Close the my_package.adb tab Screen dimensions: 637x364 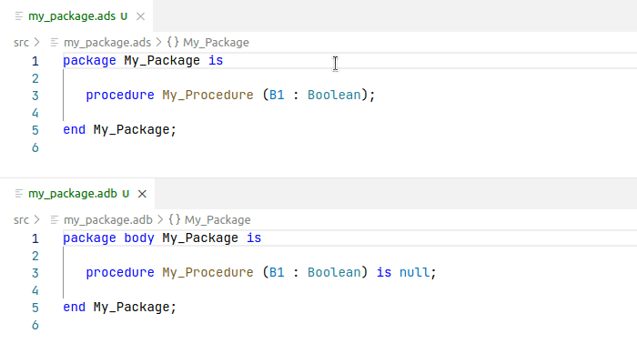(x=142, y=194)
